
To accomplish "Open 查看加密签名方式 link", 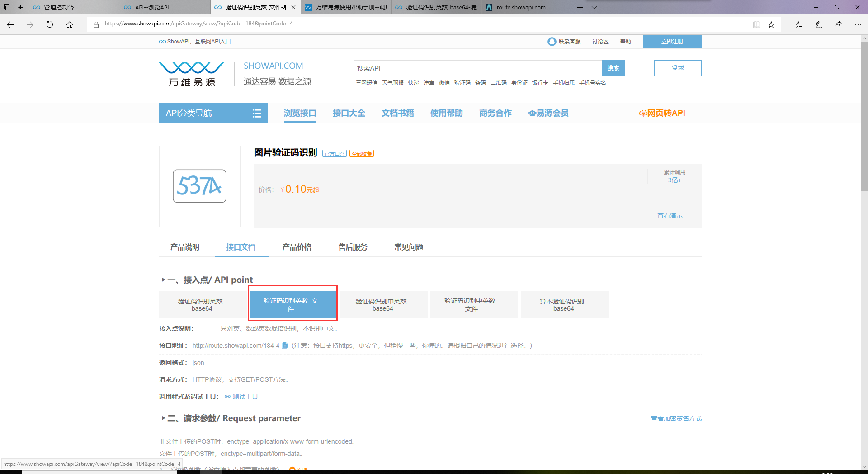I will click(x=676, y=418).
